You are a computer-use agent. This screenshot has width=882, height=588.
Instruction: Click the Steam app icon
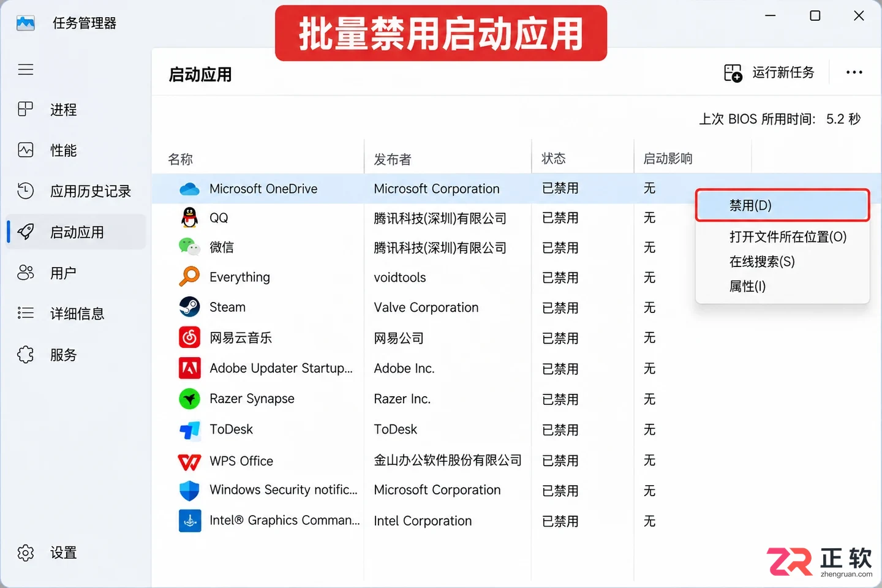pyautogui.click(x=190, y=307)
